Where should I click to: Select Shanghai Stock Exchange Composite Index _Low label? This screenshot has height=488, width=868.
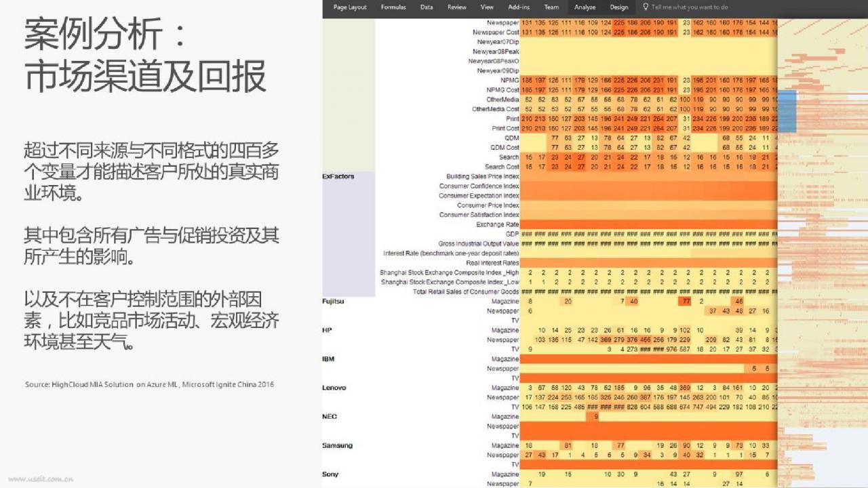[450, 282]
